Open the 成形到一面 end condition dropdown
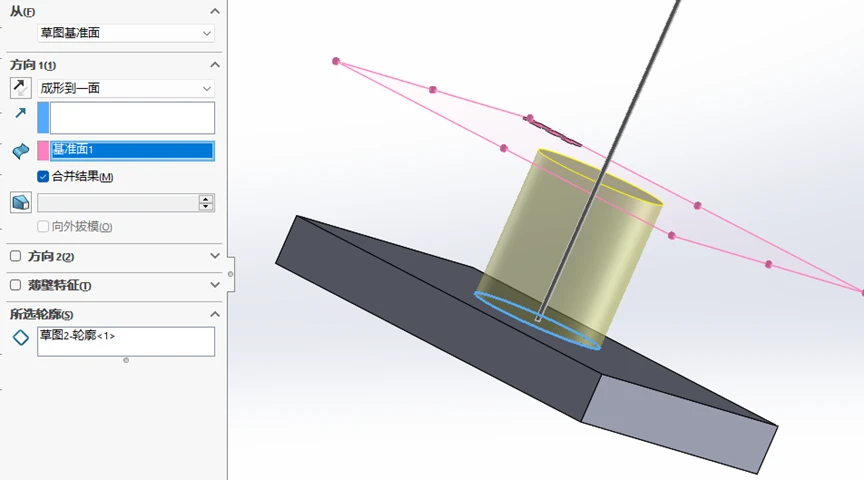The width and height of the screenshot is (864, 480). click(x=126, y=88)
